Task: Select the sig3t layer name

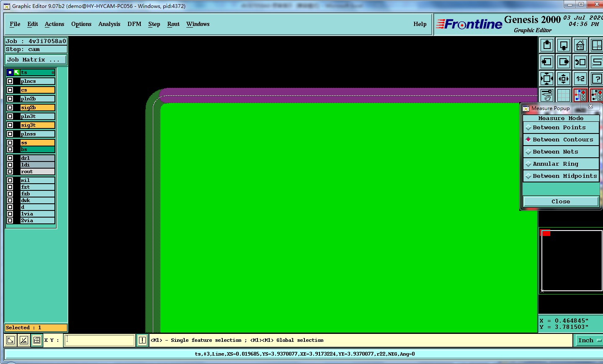Action: tap(37, 125)
